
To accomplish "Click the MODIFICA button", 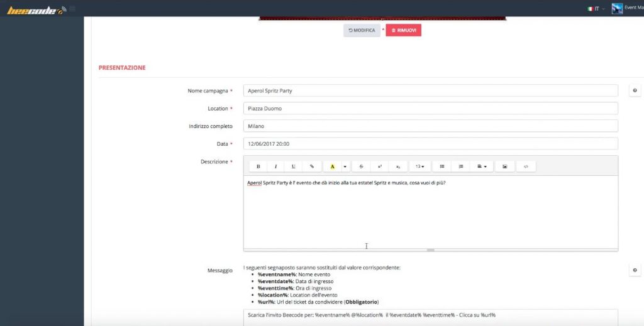I will pyautogui.click(x=362, y=30).
